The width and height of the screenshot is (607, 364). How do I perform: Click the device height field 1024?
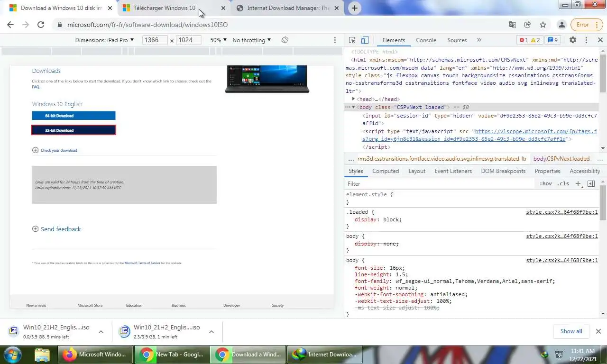[189, 40]
